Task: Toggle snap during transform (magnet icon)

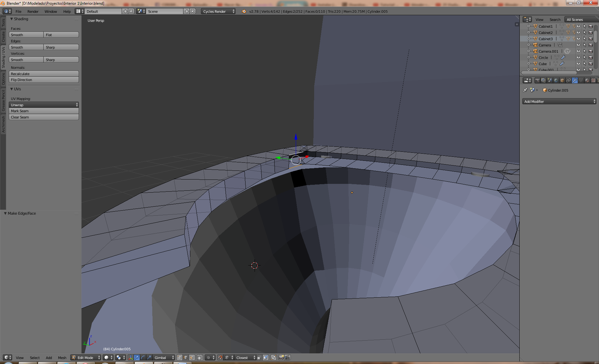Action: [220, 357]
